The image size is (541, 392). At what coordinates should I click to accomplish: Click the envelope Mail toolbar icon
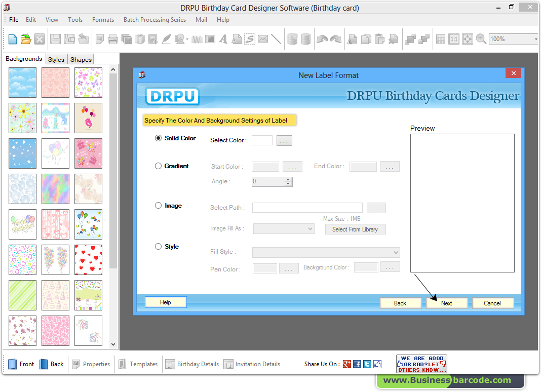pos(263,39)
